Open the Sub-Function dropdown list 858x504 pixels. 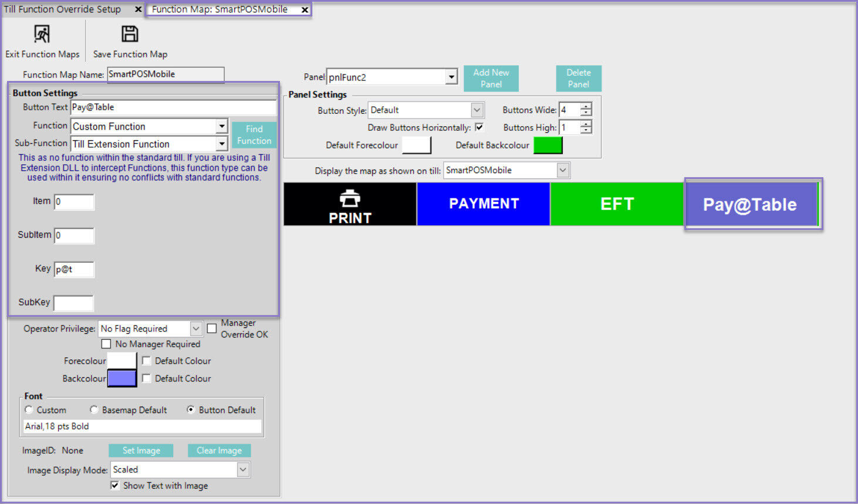click(x=221, y=144)
